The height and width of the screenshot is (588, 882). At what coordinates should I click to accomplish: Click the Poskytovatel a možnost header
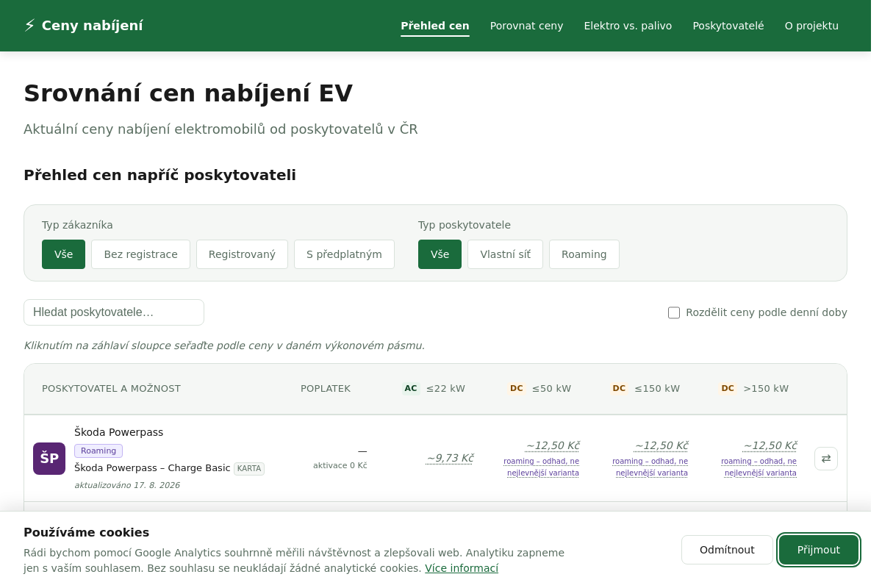tap(111, 389)
